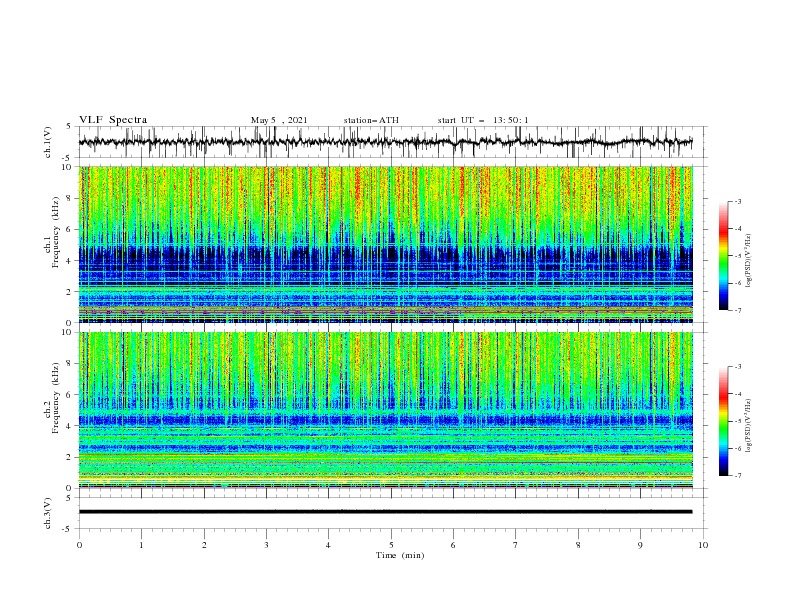
Task: Click the 'start UT = 13:50:1' label
Action: coord(483,120)
